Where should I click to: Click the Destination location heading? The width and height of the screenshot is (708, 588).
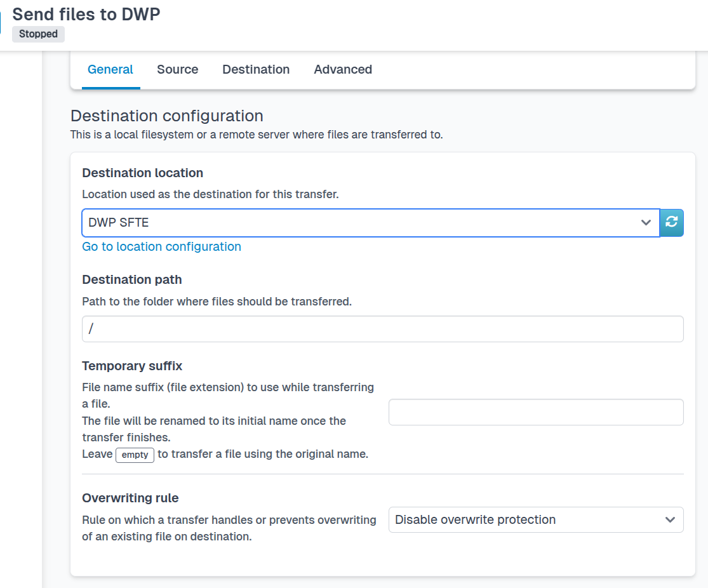pos(141,172)
